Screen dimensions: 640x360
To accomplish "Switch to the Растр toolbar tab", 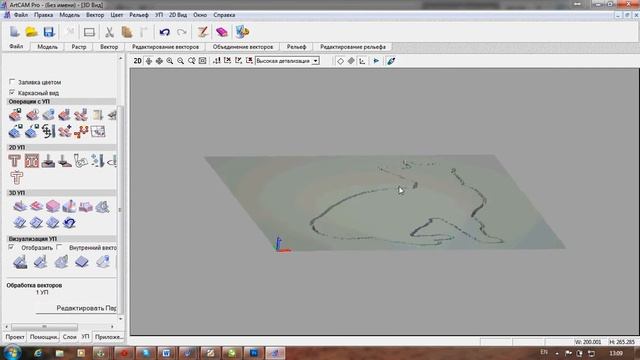I will (79, 47).
